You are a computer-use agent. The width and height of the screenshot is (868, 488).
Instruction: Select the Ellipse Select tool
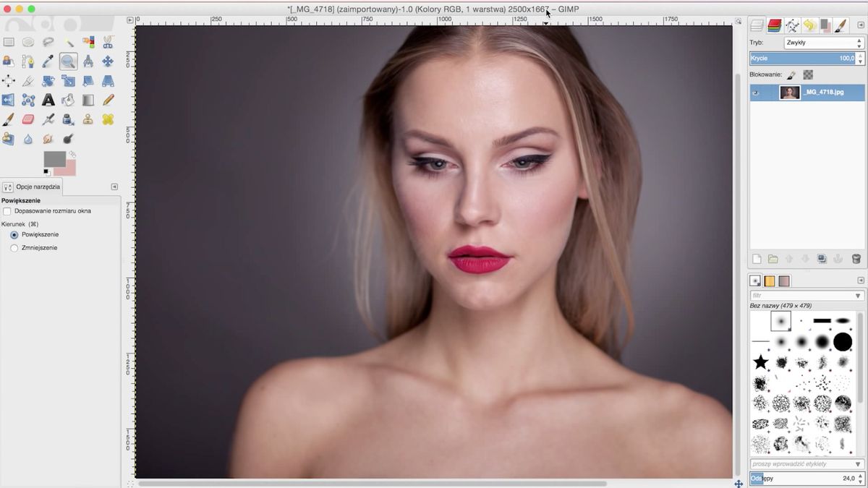[28, 42]
